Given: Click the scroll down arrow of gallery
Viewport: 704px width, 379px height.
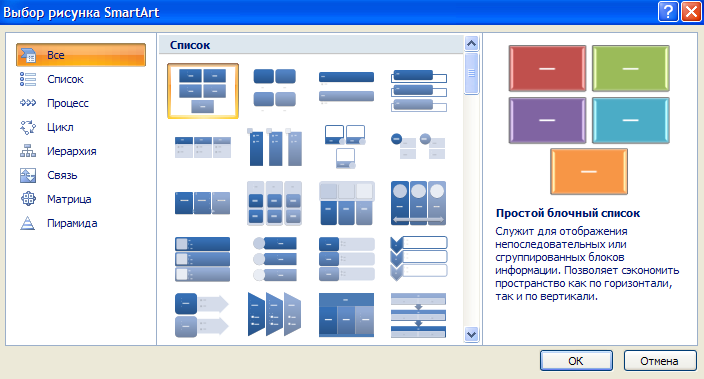Looking at the screenshot, I should [471, 335].
